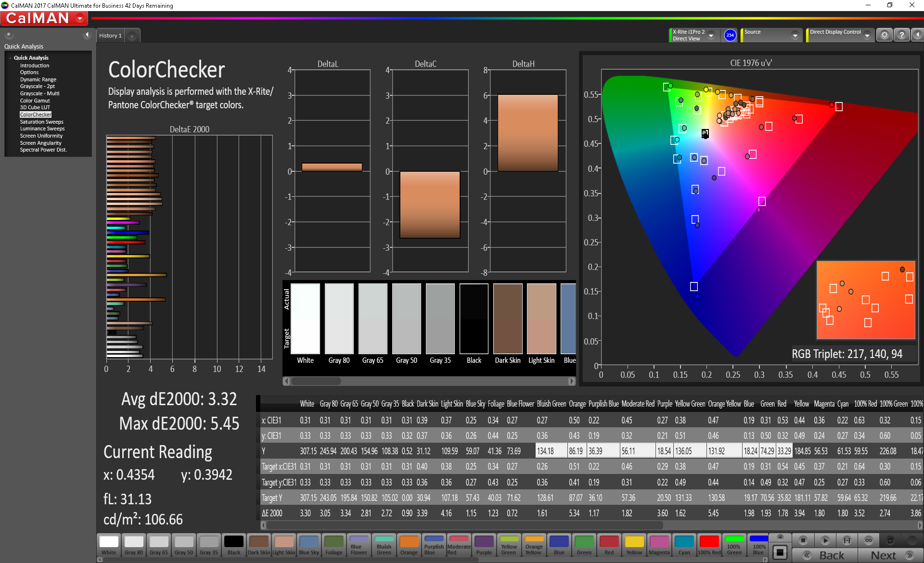The height and width of the screenshot is (563, 924).
Task: Click the sidebar pin circle toggle
Action: [9, 35]
